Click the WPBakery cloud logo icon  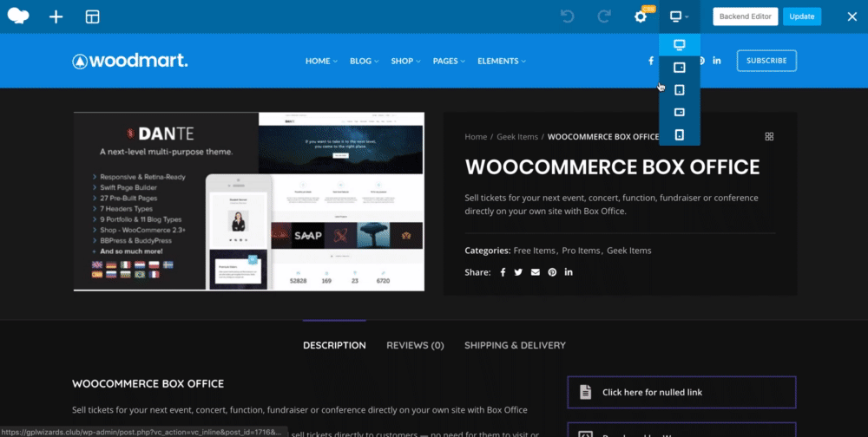pyautogui.click(x=18, y=16)
